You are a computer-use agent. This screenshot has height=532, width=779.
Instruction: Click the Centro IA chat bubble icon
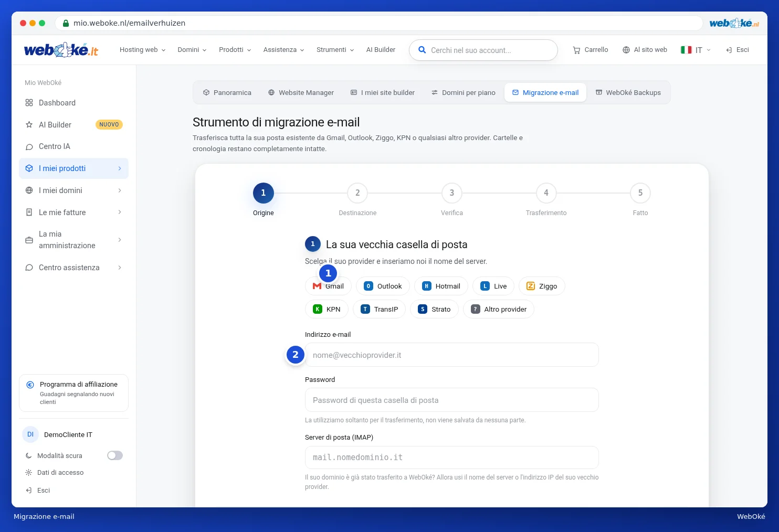[x=29, y=147]
